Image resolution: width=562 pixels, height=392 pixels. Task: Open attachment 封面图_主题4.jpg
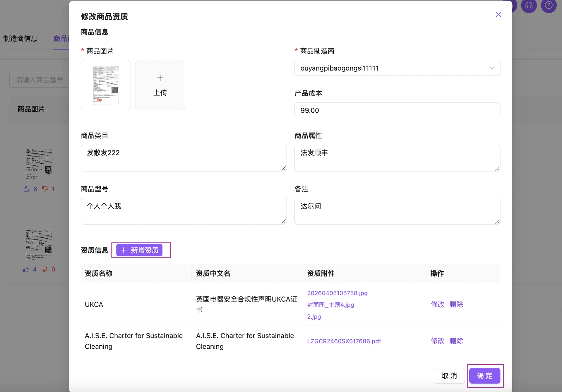pyautogui.click(x=330, y=305)
